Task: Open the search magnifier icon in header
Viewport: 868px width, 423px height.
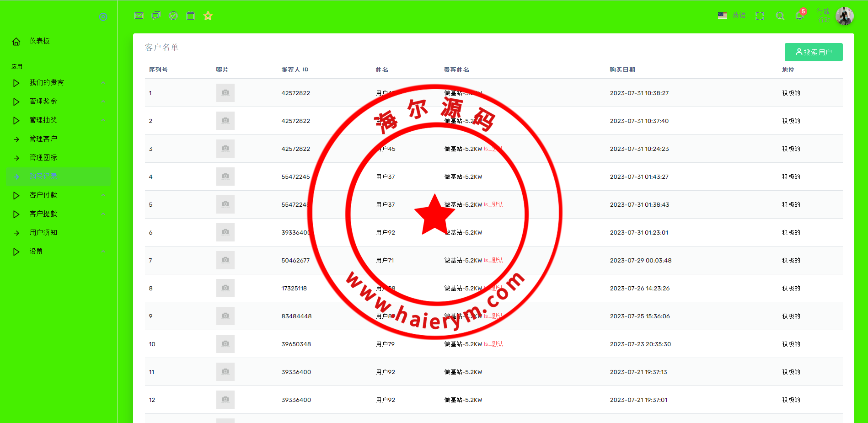Action: 780,16
